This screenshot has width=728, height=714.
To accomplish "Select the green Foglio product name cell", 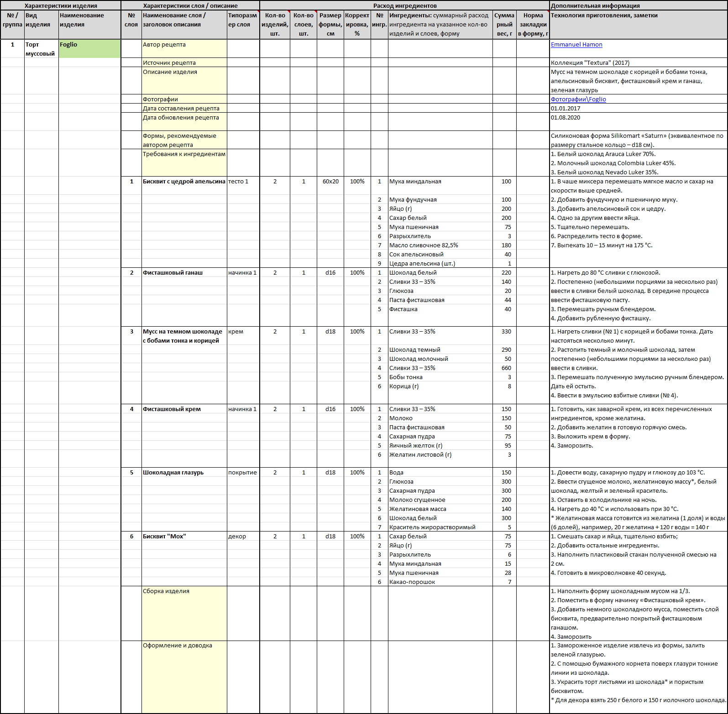I will coord(90,49).
